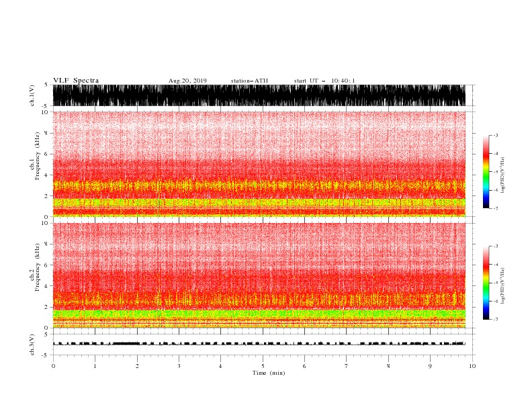Viewport: 532px width, 411px height.
Task: Click inside the ch.2 frequency spectrogram
Action: (259, 275)
